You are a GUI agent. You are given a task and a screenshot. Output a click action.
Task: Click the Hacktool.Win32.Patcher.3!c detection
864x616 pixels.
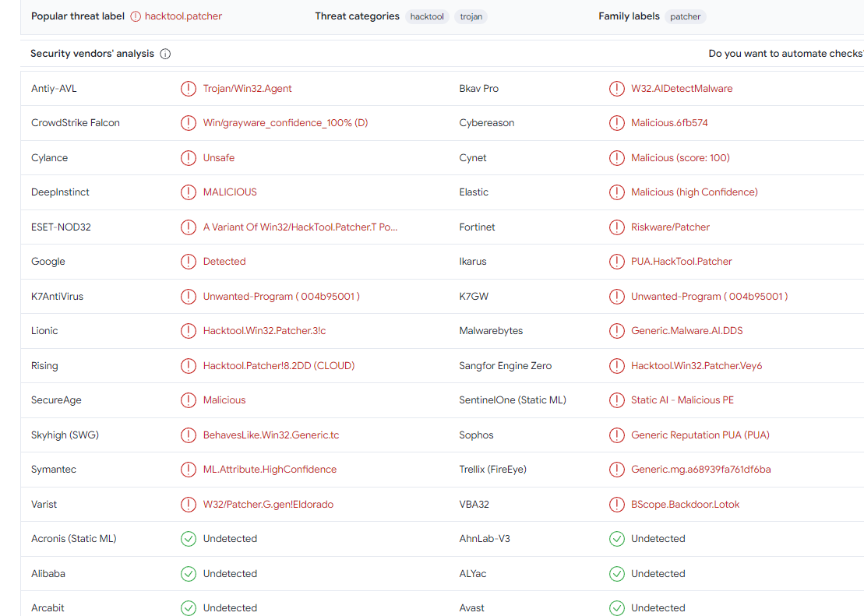coord(264,331)
